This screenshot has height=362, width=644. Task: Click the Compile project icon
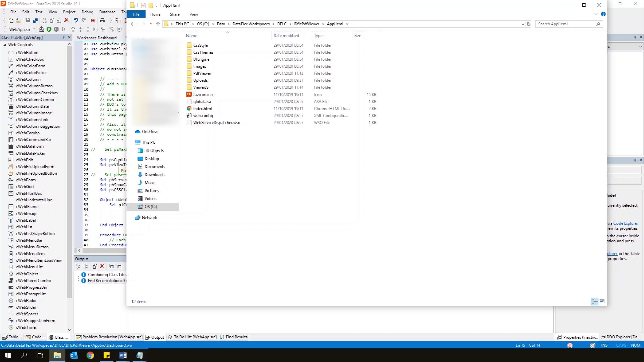pyautogui.click(x=42, y=29)
